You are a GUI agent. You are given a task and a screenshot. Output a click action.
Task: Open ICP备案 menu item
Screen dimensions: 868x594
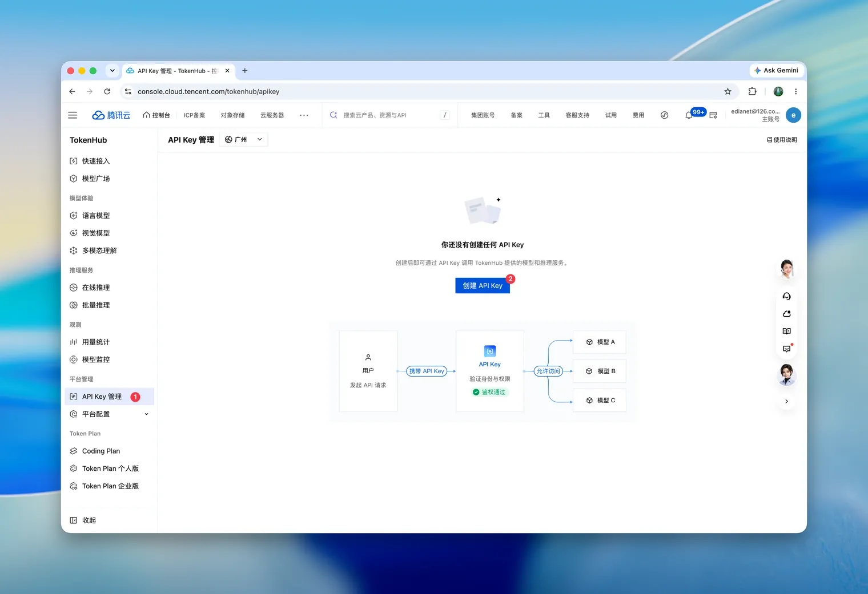tap(194, 115)
